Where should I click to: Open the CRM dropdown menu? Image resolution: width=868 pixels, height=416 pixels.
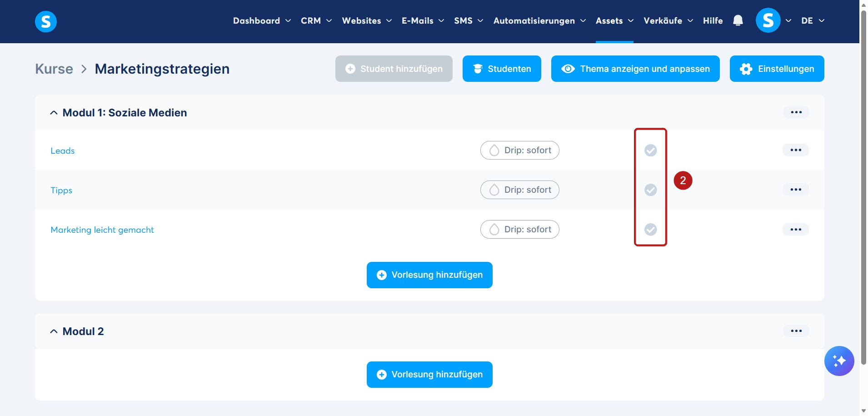point(316,20)
